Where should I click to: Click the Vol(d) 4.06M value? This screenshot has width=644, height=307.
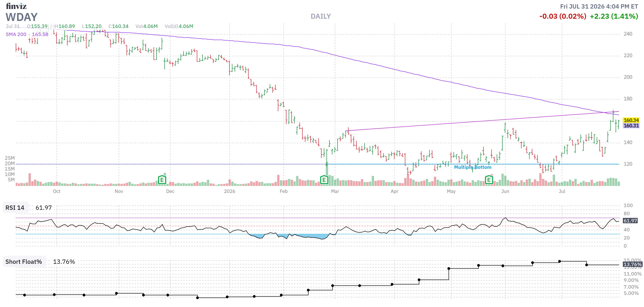[x=186, y=26]
